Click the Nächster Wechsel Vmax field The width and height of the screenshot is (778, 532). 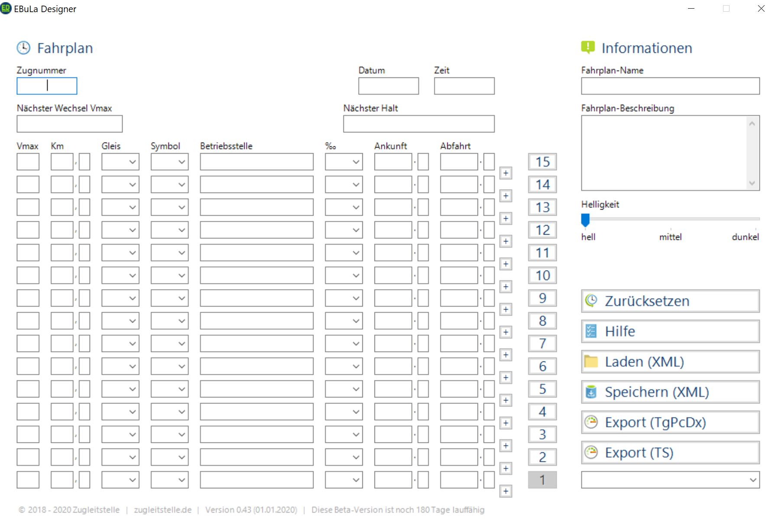pyautogui.click(x=70, y=124)
